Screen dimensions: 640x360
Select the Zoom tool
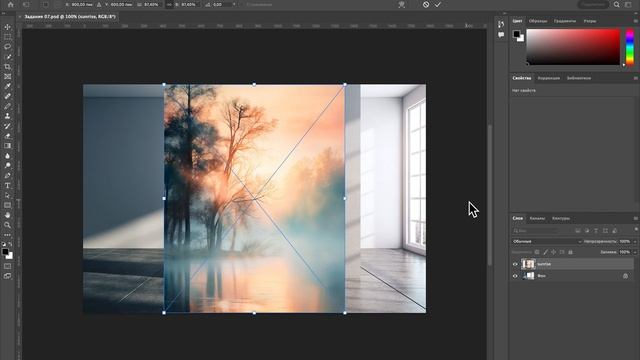tap(7, 224)
